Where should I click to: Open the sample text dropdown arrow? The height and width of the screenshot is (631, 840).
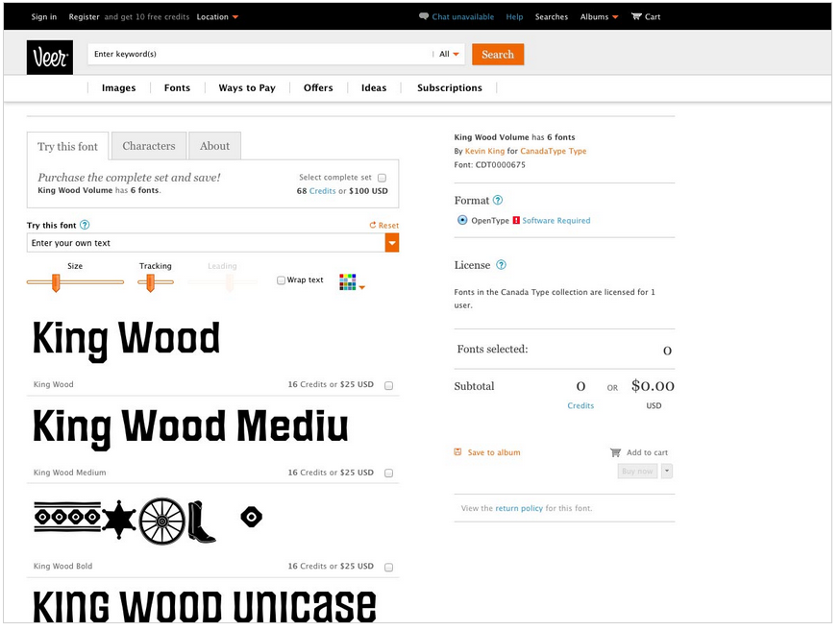(x=392, y=243)
